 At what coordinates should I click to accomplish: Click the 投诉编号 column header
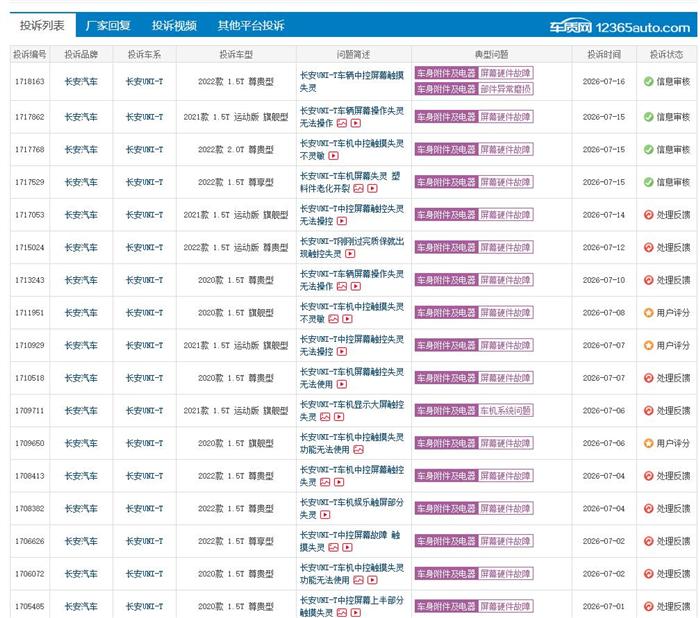click(x=29, y=54)
